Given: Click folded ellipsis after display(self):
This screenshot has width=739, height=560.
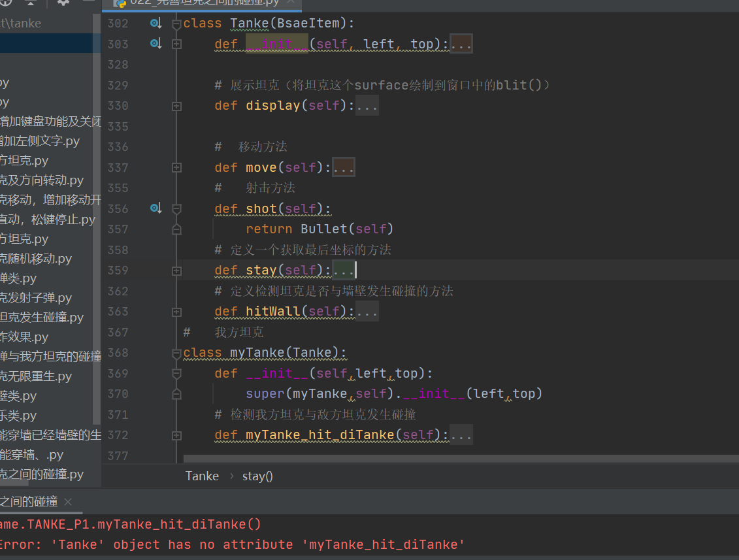Looking at the screenshot, I should point(367,106).
